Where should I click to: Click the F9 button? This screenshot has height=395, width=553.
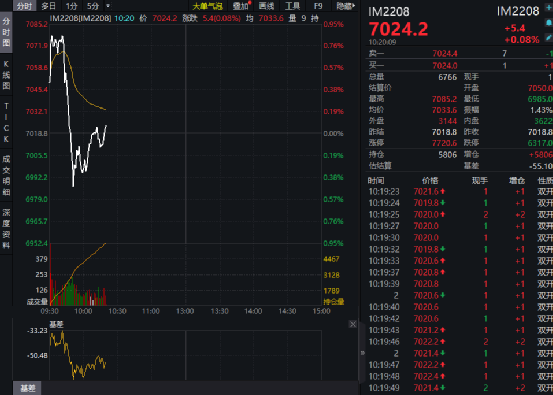pyautogui.click(x=318, y=6)
